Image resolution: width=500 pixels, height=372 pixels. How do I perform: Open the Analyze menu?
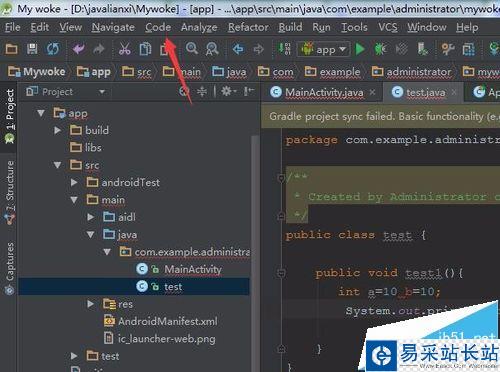pos(199,27)
